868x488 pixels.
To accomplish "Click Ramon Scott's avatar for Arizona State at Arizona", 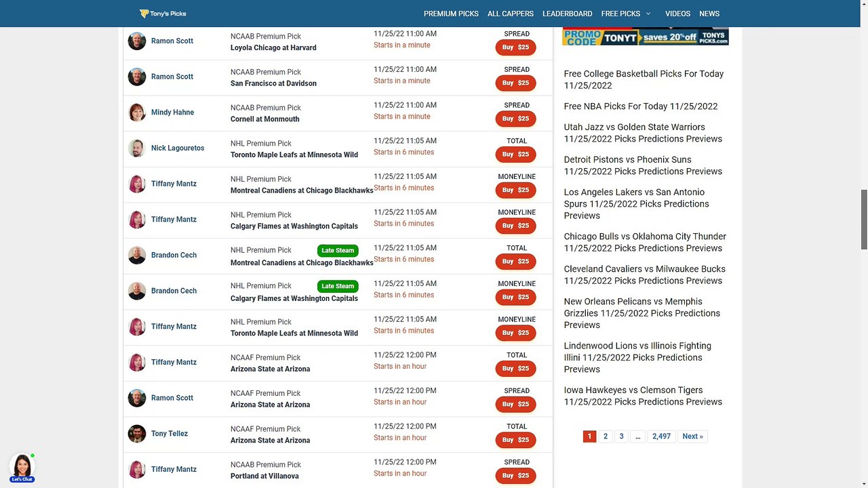I will click(137, 398).
